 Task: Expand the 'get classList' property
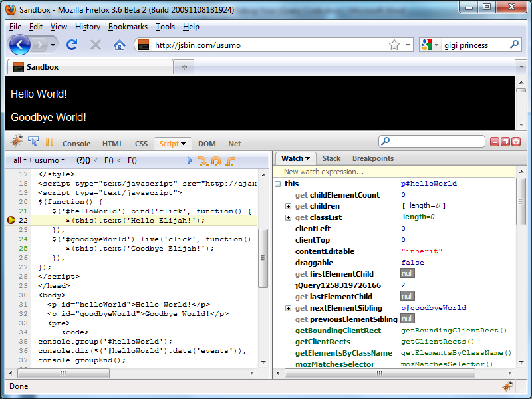[x=288, y=217]
